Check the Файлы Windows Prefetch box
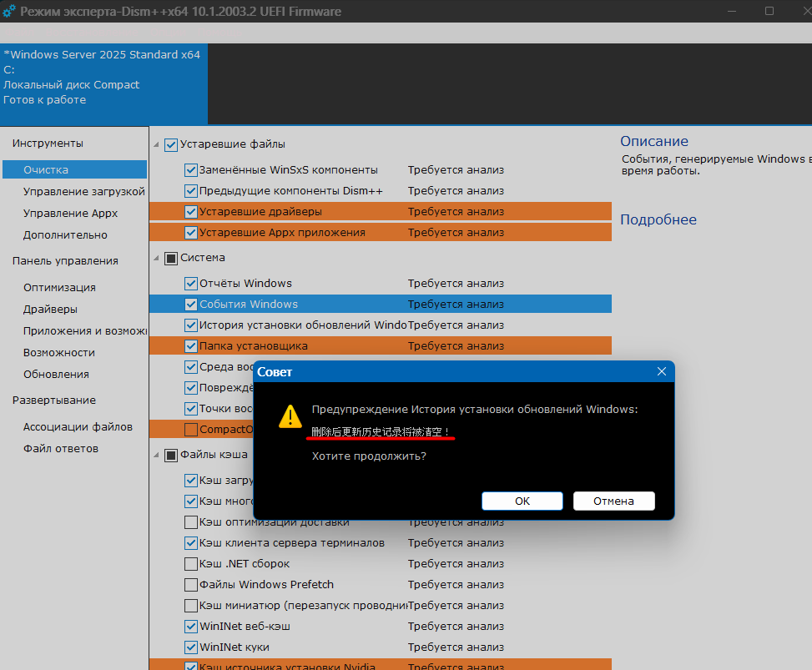The height and width of the screenshot is (670, 812). [x=191, y=585]
